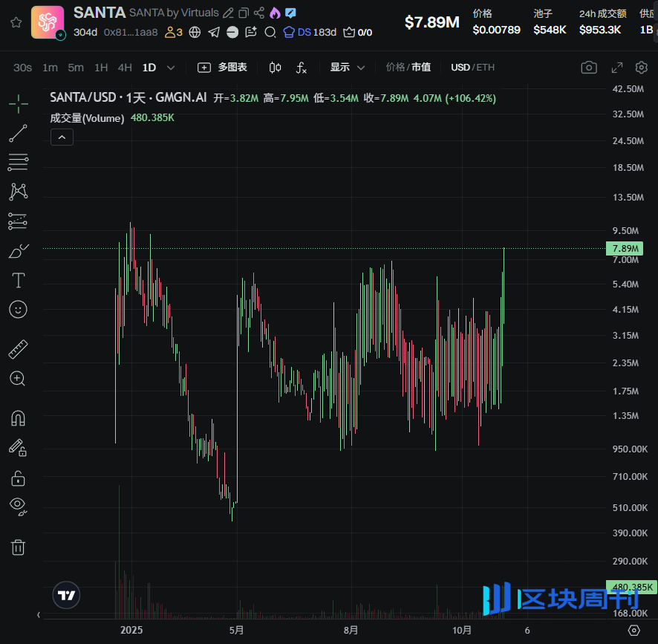The width and height of the screenshot is (658, 644).
Task: Click the 多图表 multi-chart button
Action: tap(223, 68)
